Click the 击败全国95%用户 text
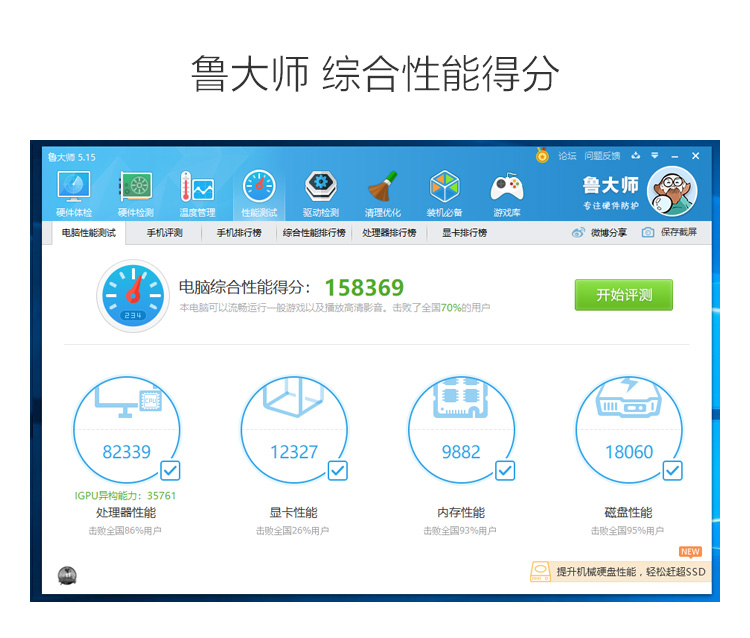This screenshot has height=638, width=750. pyautogui.click(x=628, y=531)
